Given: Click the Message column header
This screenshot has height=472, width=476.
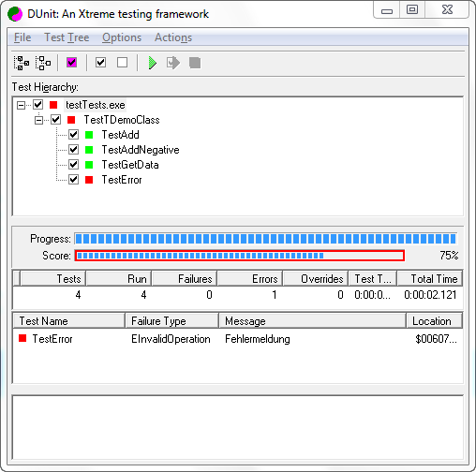Looking at the screenshot, I should tap(312, 321).
